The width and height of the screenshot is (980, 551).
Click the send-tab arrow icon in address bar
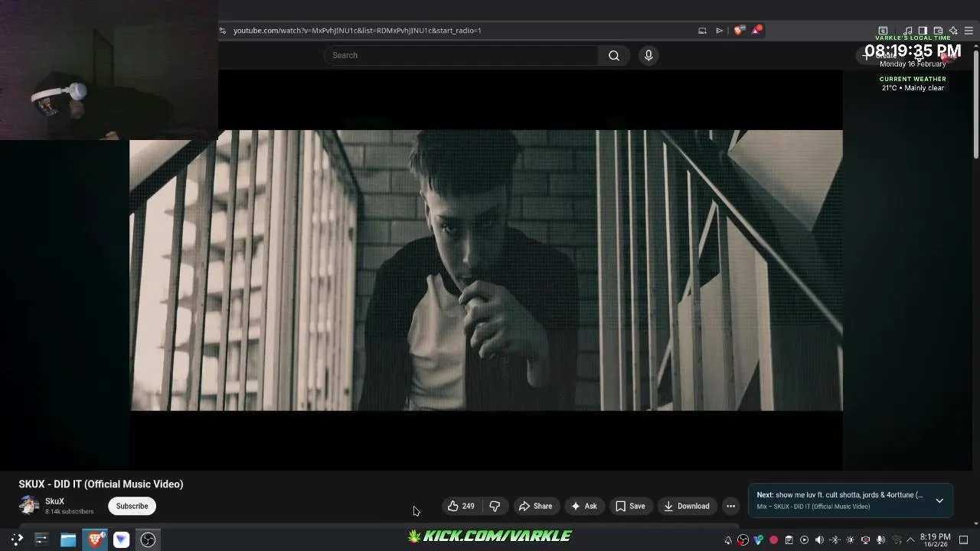tap(719, 31)
